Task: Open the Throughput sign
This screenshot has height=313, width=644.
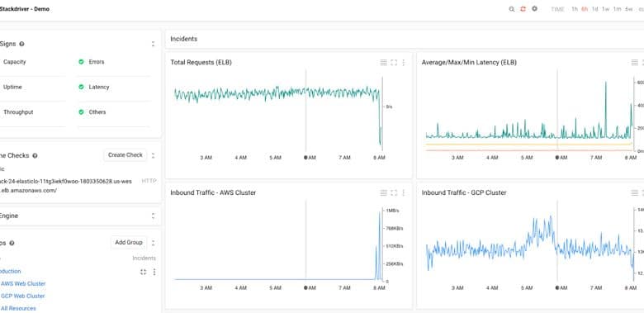Action: (18, 112)
